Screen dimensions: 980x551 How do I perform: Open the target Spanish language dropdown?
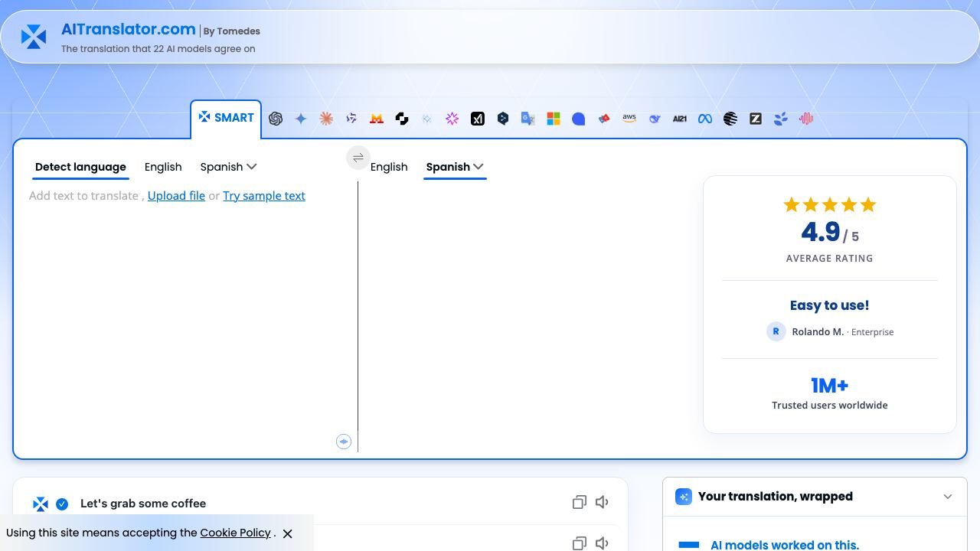coord(455,167)
